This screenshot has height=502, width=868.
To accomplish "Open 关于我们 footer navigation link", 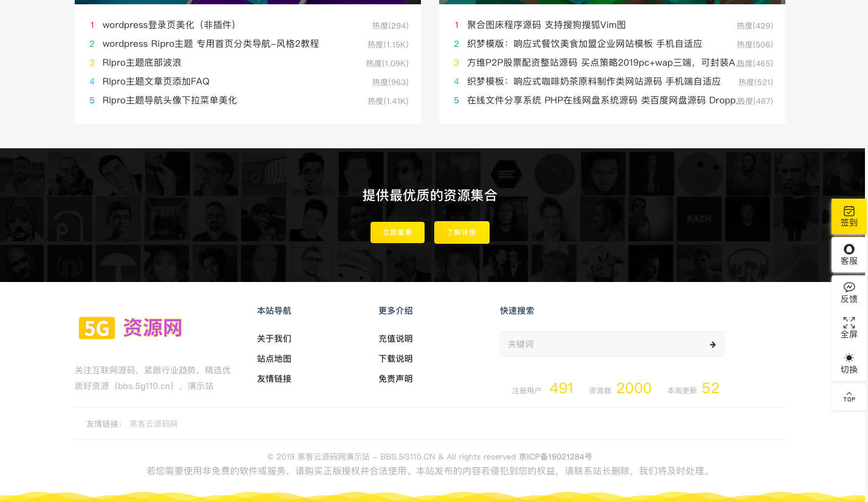I will pos(274,339).
